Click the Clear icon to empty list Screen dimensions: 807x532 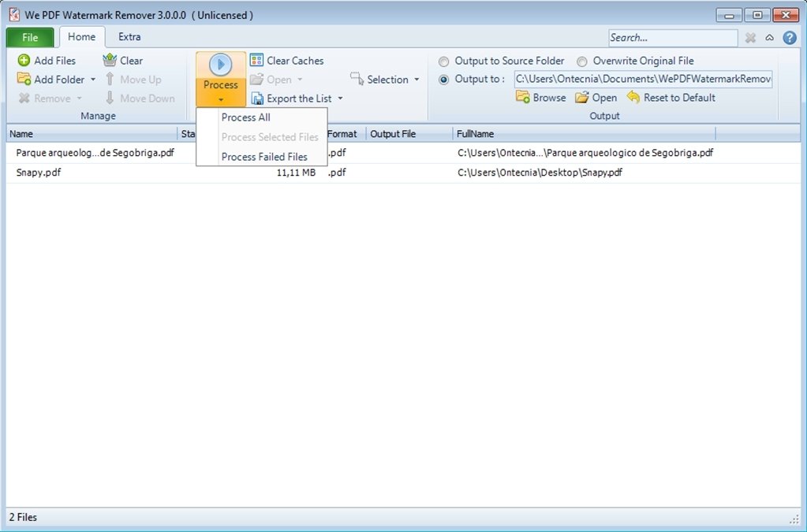(110, 60)
